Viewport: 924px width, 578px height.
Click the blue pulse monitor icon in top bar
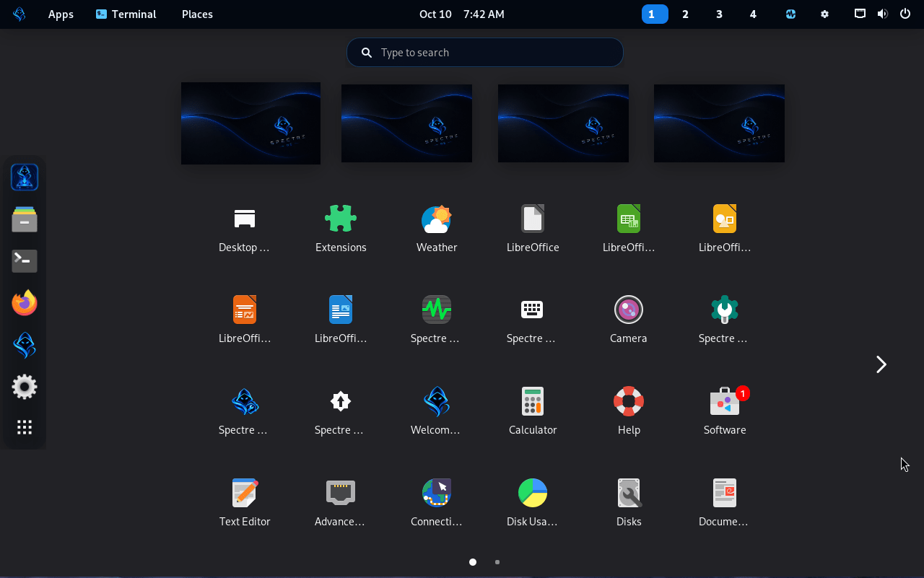[790, 14]
